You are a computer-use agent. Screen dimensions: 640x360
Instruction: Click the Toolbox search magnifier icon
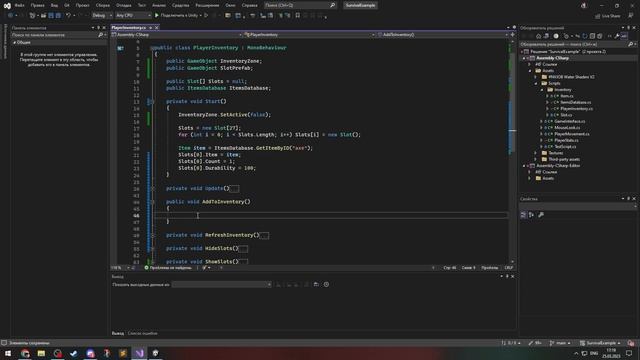100,35
